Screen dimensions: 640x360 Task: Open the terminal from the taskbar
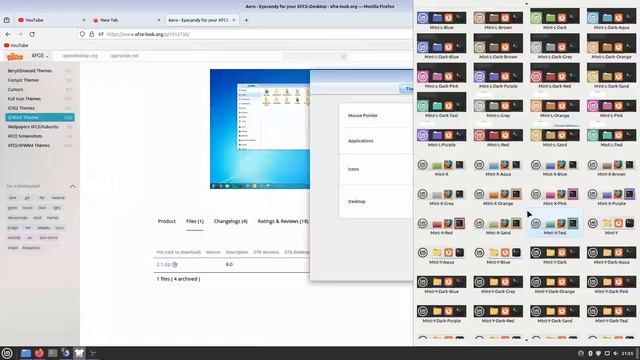(x=52, y=353)
